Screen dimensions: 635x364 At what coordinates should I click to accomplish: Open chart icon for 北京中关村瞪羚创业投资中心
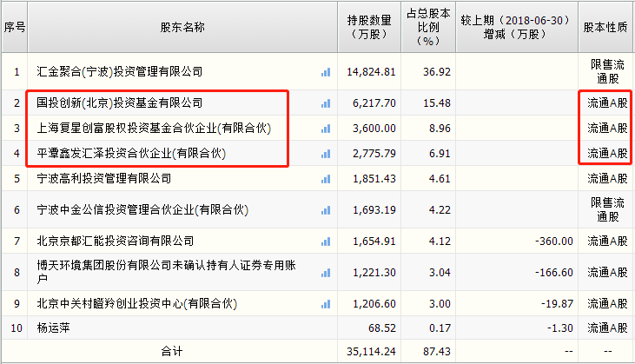(326, 304)
